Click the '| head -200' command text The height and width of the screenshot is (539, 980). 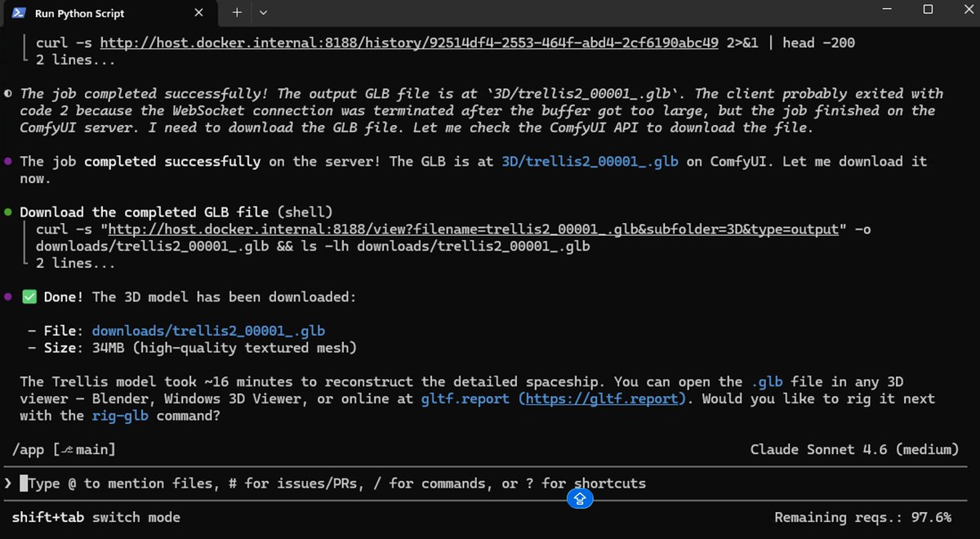point(811,42)
